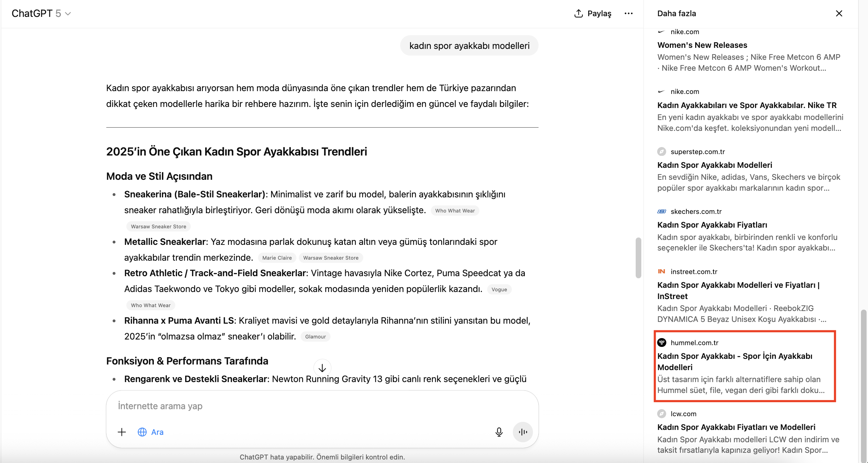
Task: Open Hummel Kadın Spor Ayakkabı result
Action: pos(735,362)
